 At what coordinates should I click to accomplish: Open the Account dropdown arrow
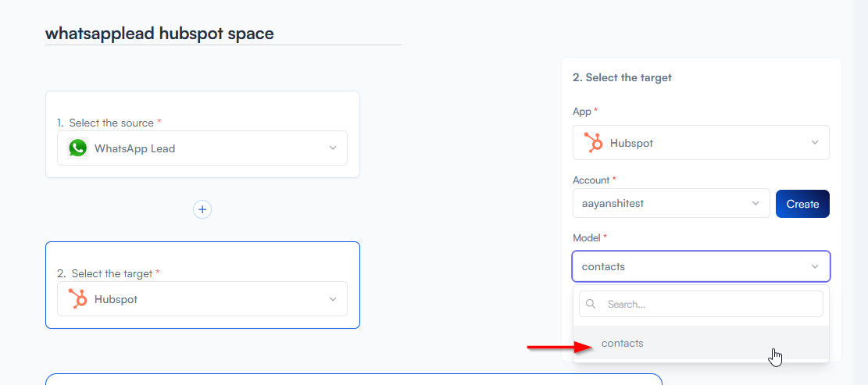click(755, 204)
